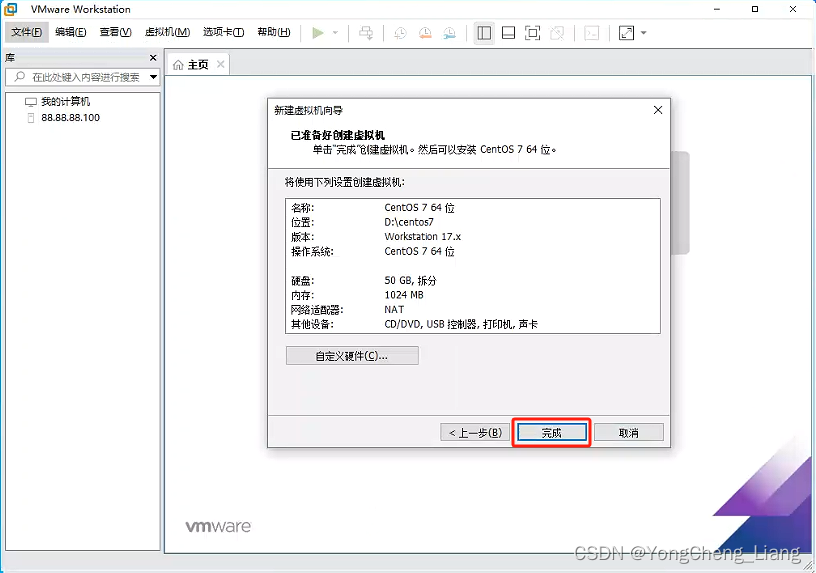Select 88.88.88.100 in the library tree
The image size is (816, 573).
tap(70, 118)
